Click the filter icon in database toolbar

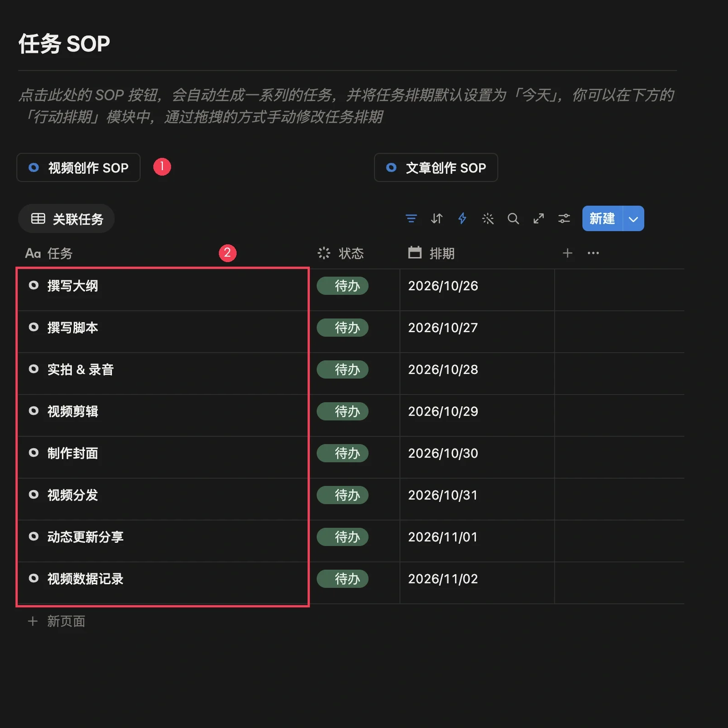tap(411, 219)
